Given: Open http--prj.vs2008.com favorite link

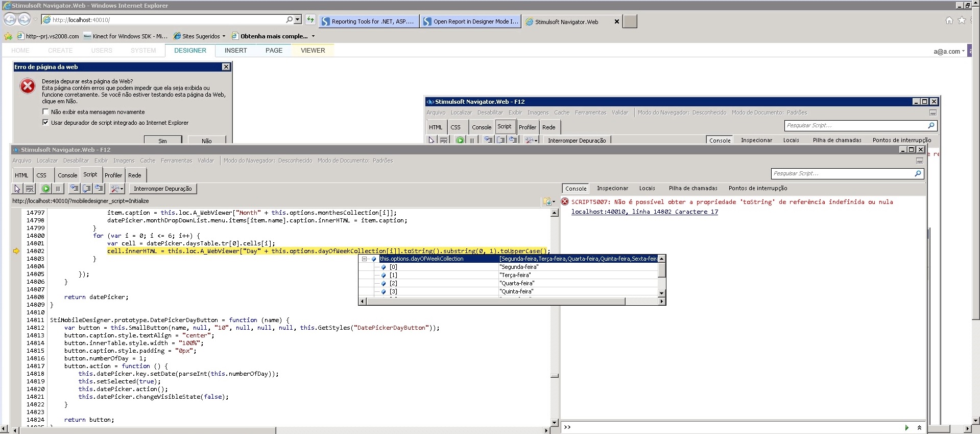Looking at the screenshot, I should coord(48,36).
